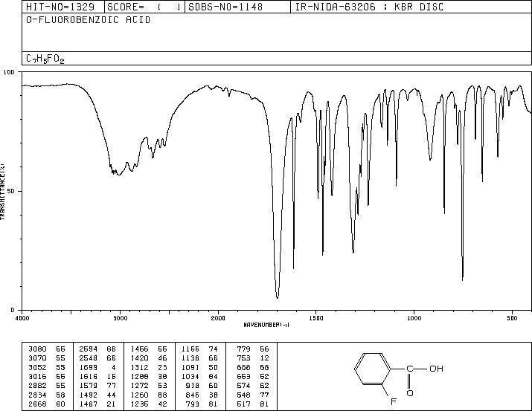
Task: Click the 50 tick on transmittance axis
Action: pos(11,191)
